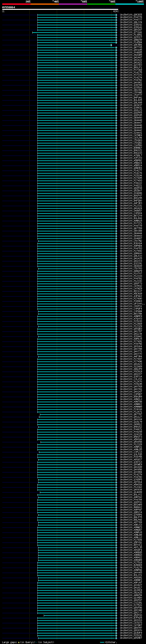Select the UniRef100_Q40788 label
This screenshot has width=146, height=644.
pos(131,349)
